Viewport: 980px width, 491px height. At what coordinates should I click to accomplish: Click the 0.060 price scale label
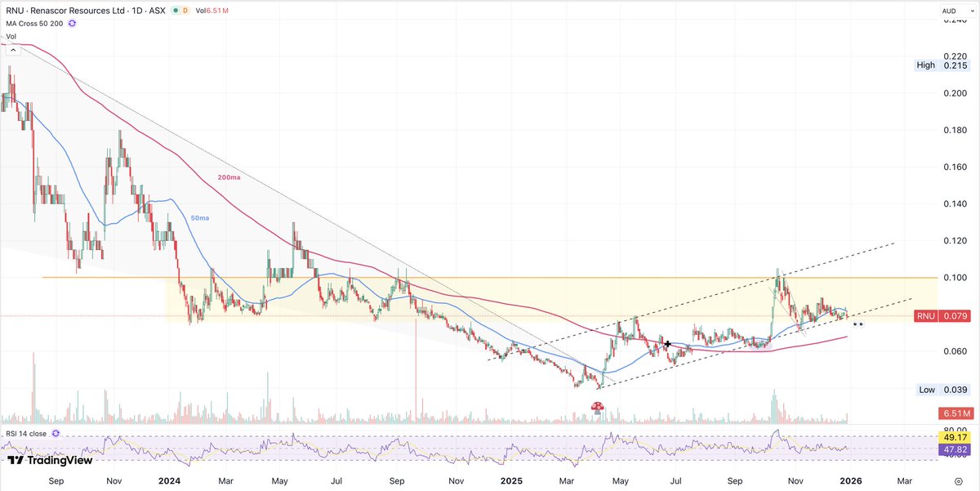955,351
